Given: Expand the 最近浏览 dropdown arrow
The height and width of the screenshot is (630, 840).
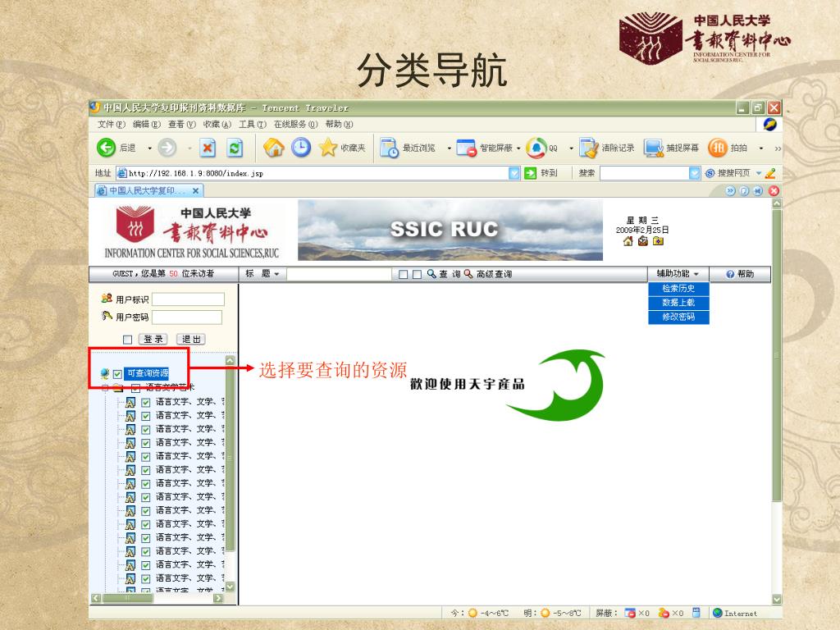Looking at the screenshot, I should pyautogui.click(x=449, y=148).
